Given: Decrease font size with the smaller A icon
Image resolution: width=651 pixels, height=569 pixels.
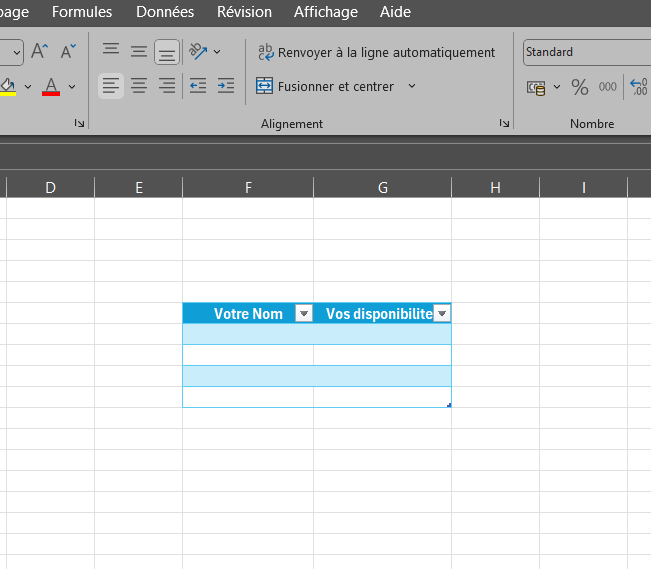Looking at the screenshot, I should click(68, 52).
